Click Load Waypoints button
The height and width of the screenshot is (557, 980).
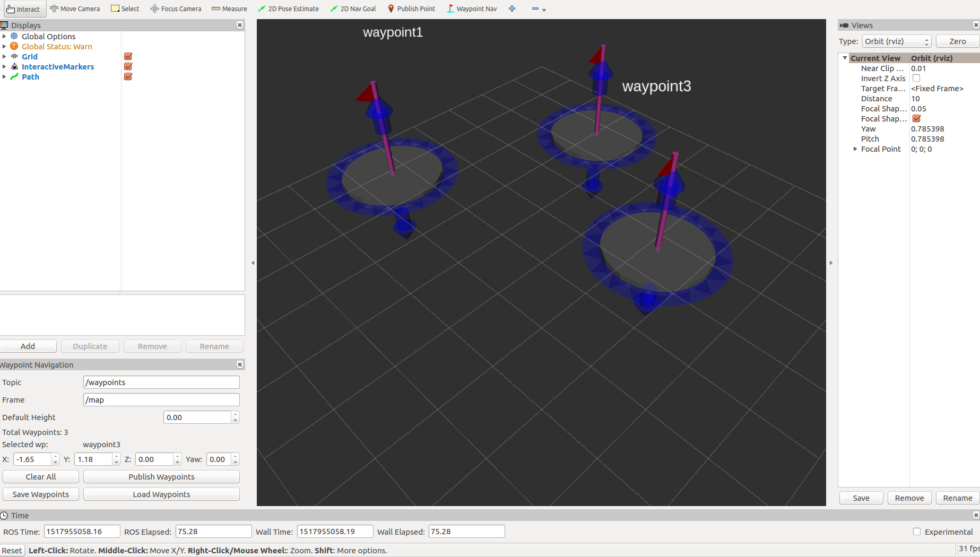pos(161,494)
